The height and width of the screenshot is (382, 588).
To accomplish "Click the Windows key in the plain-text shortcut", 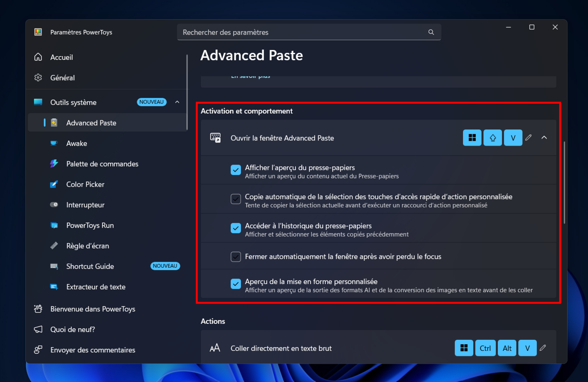I will (464, 348).
